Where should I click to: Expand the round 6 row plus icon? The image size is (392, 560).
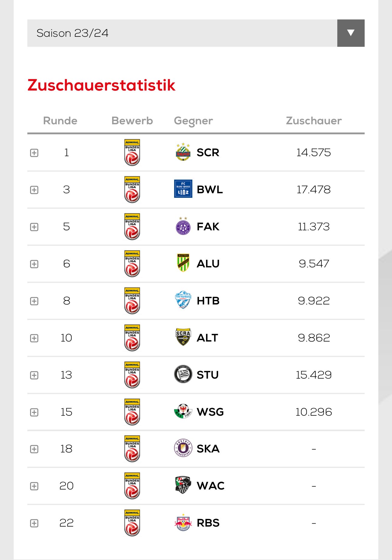[34, 264]
